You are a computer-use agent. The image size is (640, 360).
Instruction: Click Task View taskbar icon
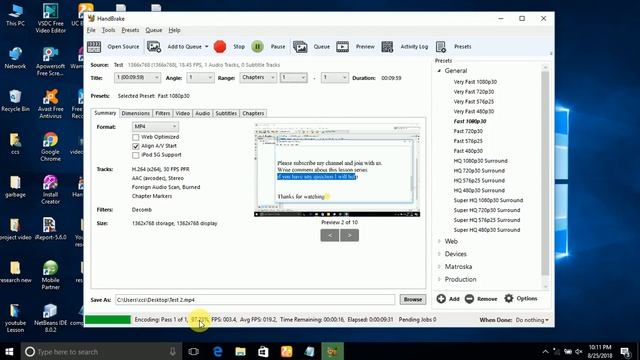pos(194,351)
